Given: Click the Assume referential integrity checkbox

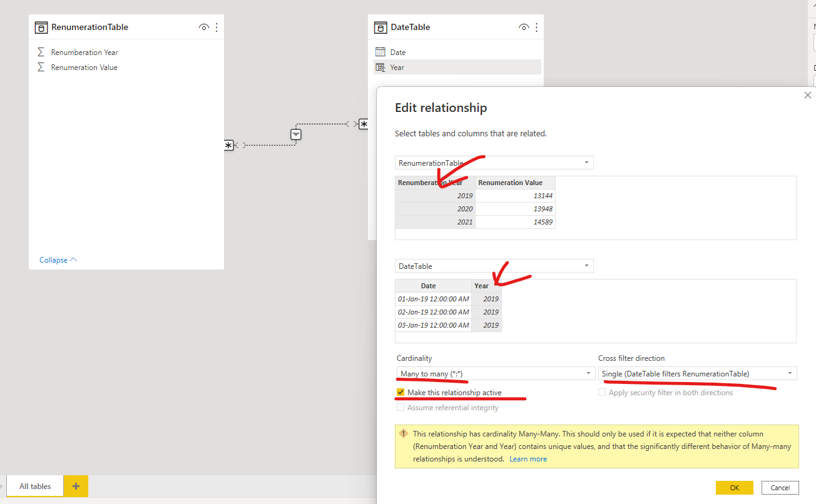Looking at the screenshot, I should (x=400, y=408).
